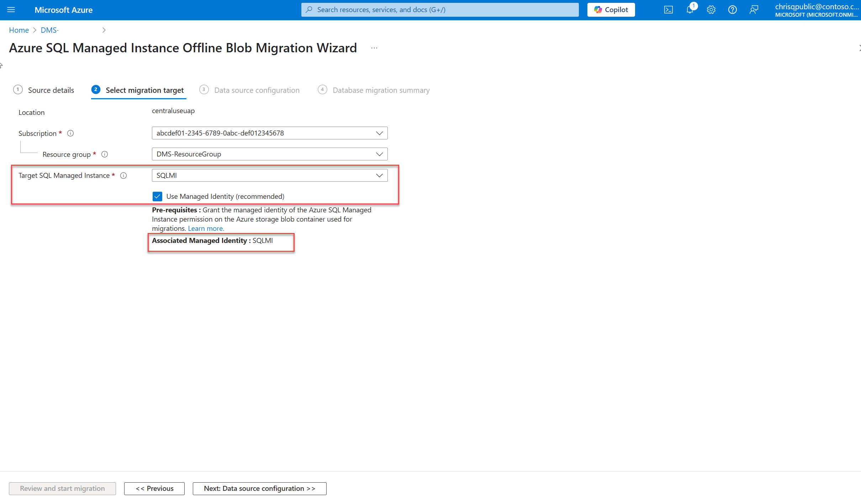Switch to the Source details step
The height and width of the screenshot is (504, 861).
pyautogui.click(x=51, y=90)
